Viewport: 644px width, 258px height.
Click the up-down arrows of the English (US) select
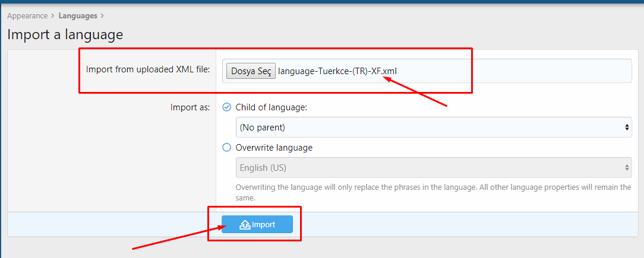pos(627,168)
